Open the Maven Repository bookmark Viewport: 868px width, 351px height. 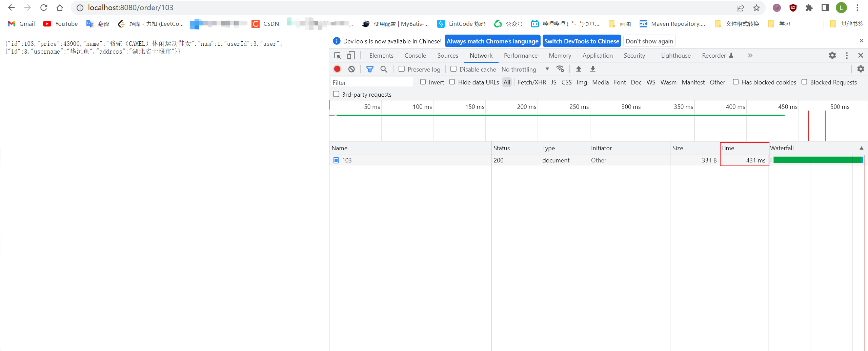click(672, 24)
